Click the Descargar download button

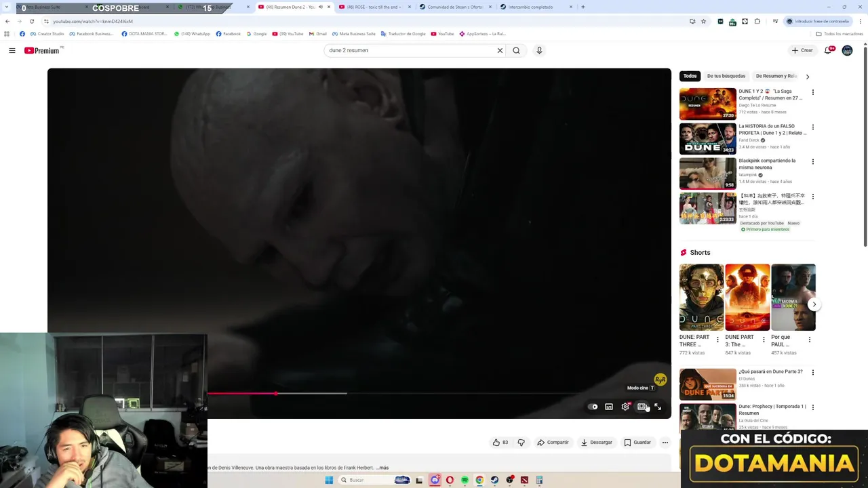pyautogui.click(x=597, y=443)
